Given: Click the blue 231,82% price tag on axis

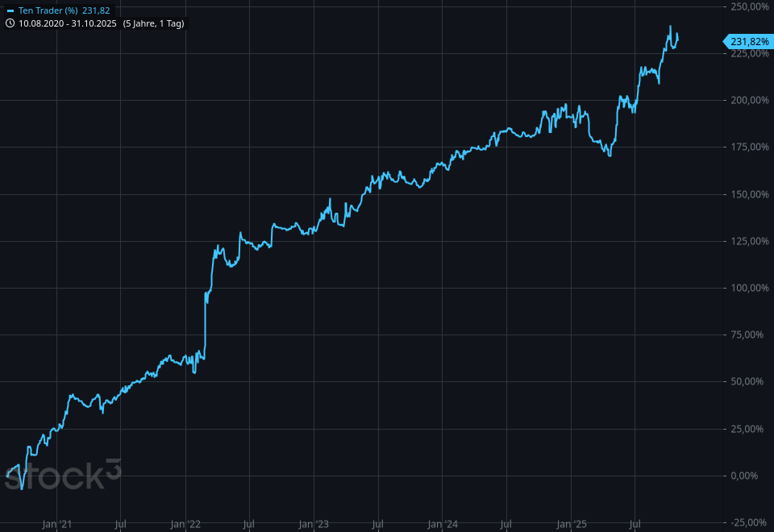Looking at the screenshot, I should point(749,41).
